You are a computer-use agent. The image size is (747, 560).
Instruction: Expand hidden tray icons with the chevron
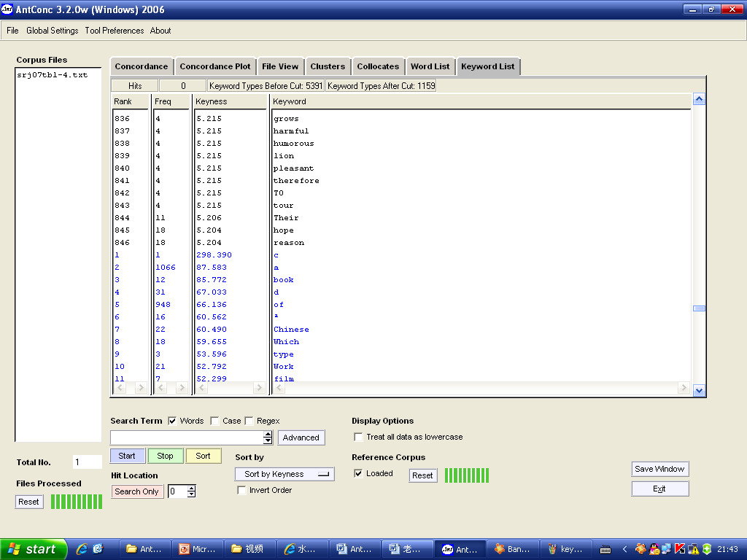[625, 549]
